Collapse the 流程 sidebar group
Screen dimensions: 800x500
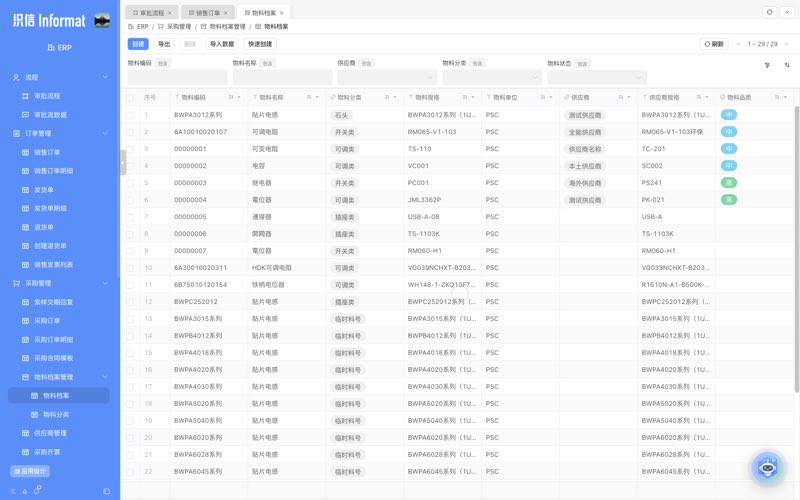[105, 77]
